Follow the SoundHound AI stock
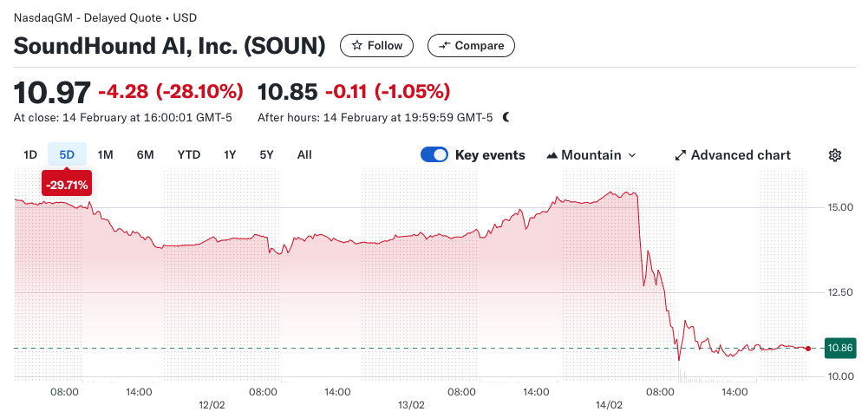The height and width of the screenshot is (418, 868). pyautogui.click(x=376, y=46)
